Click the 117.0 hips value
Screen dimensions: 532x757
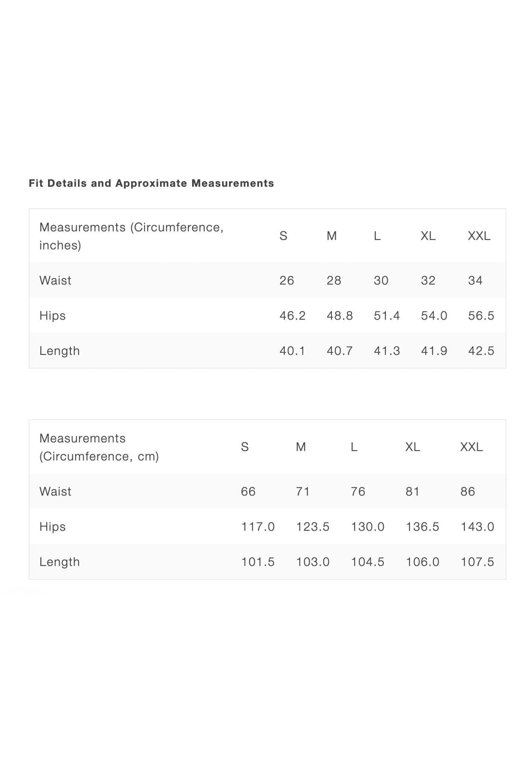pos(258,527)
